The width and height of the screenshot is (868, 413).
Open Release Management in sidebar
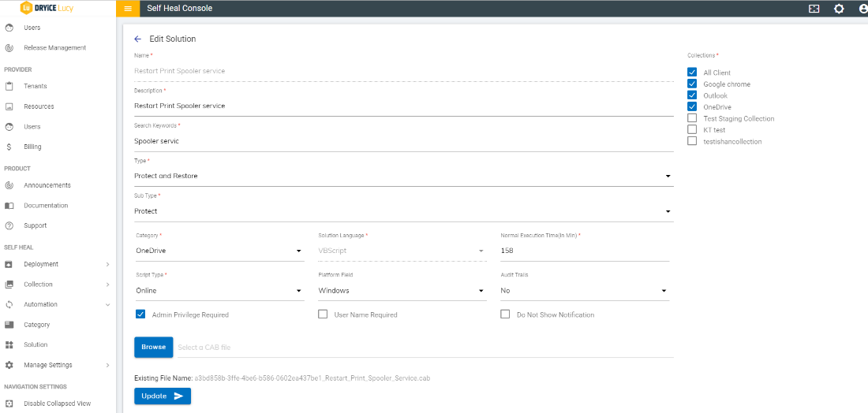54,48
